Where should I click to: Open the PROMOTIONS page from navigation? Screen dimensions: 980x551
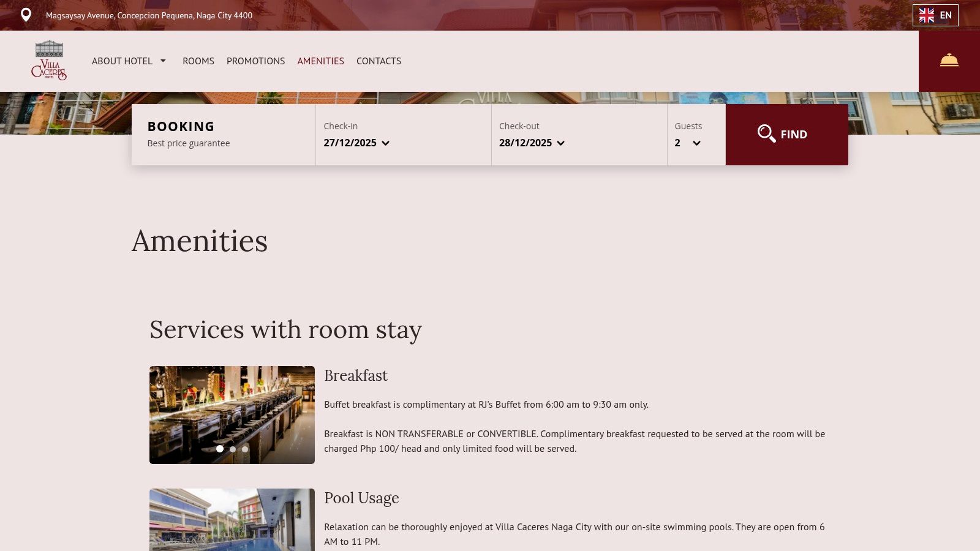click(255, 61)
